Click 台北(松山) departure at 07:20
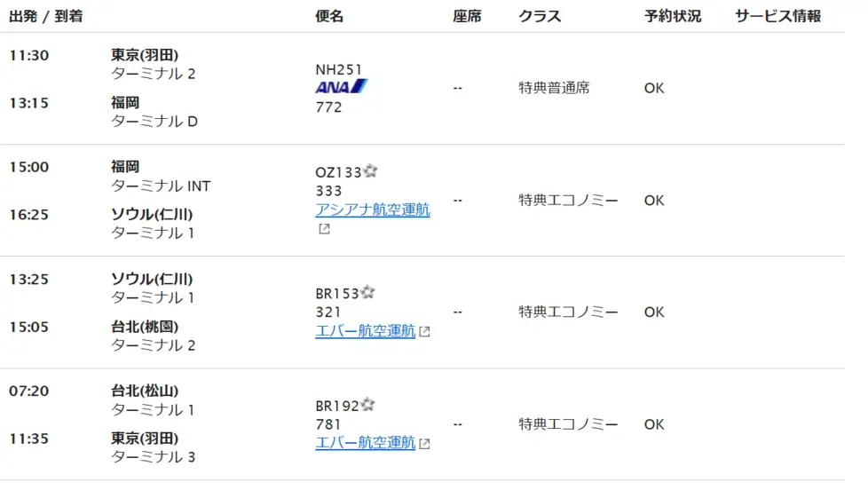This screenshot has height=490, width=868. tap(145, 391)
